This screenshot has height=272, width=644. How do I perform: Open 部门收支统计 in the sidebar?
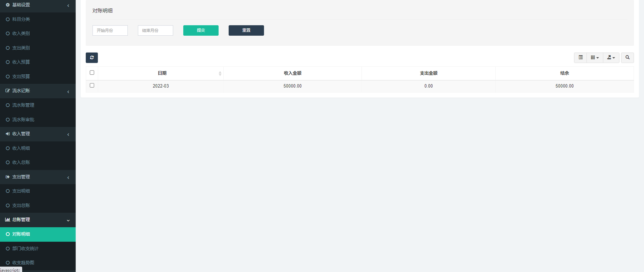(x=38, y=248)
